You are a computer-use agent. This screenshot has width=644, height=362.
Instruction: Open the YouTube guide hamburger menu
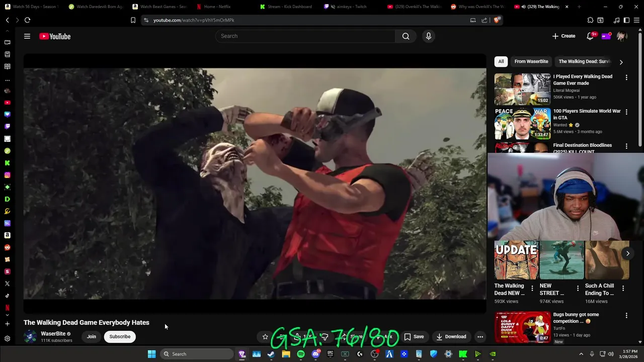pyautogui.click(x=27, y=36)
